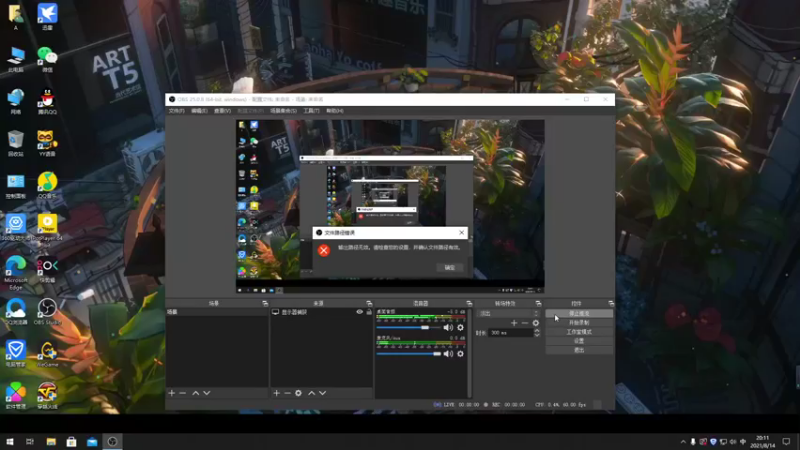Open 微信 desktop shortcut
This screenshot has width=800, height=450.
(x=47, y=59)
